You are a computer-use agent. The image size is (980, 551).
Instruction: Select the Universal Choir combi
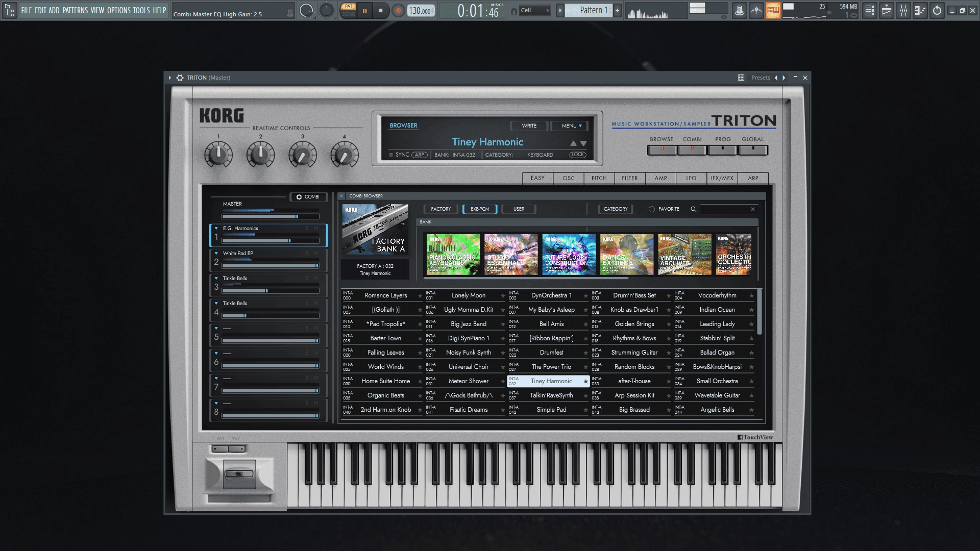click(469, 367)
